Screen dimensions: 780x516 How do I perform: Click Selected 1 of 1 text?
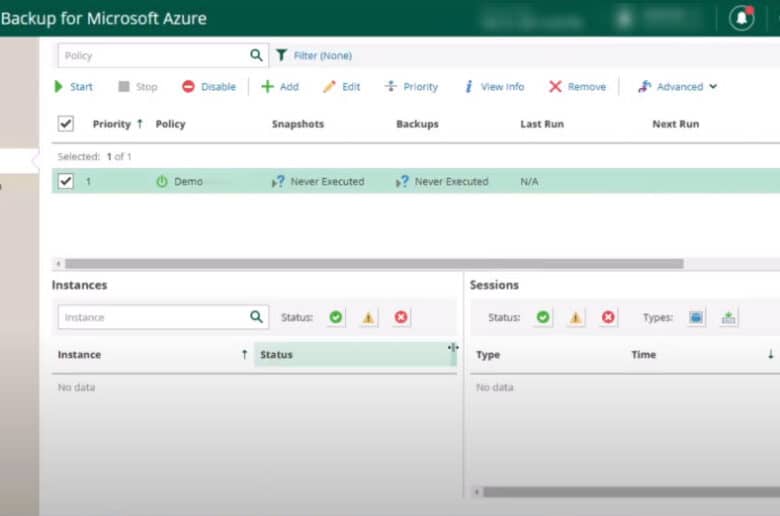point(95,157)
